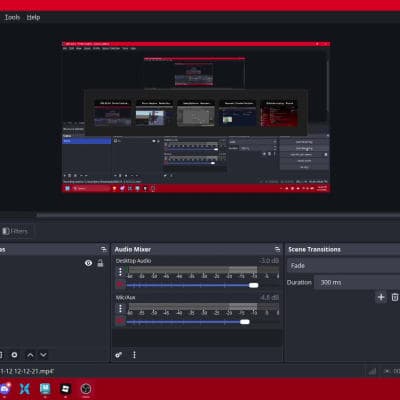
Task: Click the Filters button
Action: (15, 231)
